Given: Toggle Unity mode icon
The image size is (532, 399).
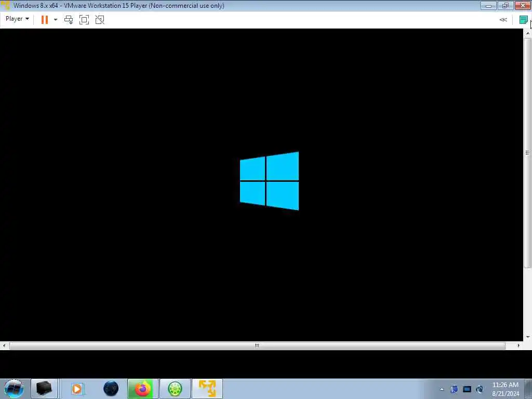Looking at the screenshot, I should (x=100, y=20).
